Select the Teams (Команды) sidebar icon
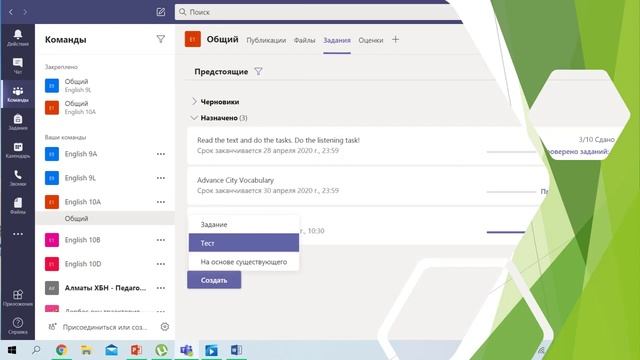 pos(18,94)
